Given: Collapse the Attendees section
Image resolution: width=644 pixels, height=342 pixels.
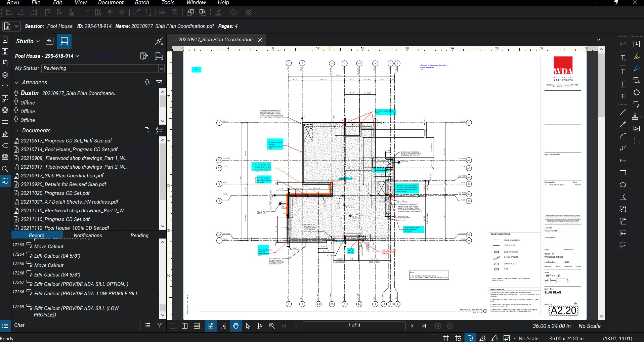Looking at the screenshot, I should [x=16, y=82].
